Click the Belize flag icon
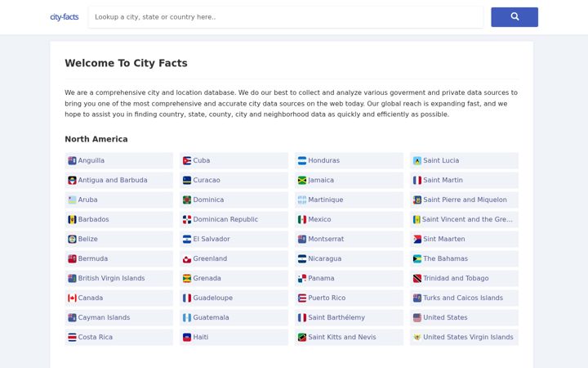The image size is (588, 368). coord(72,239)
